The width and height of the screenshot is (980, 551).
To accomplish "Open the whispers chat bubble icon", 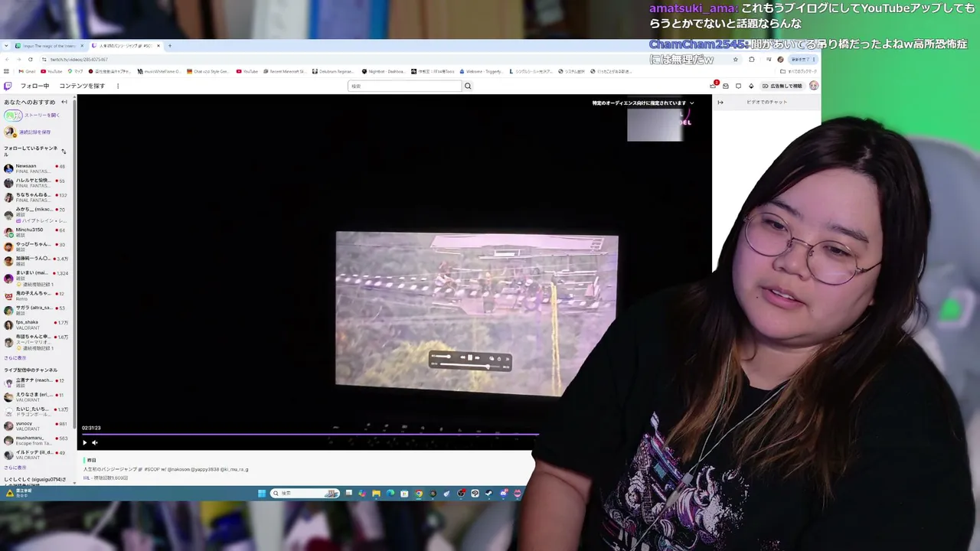I will coord(738,86).
